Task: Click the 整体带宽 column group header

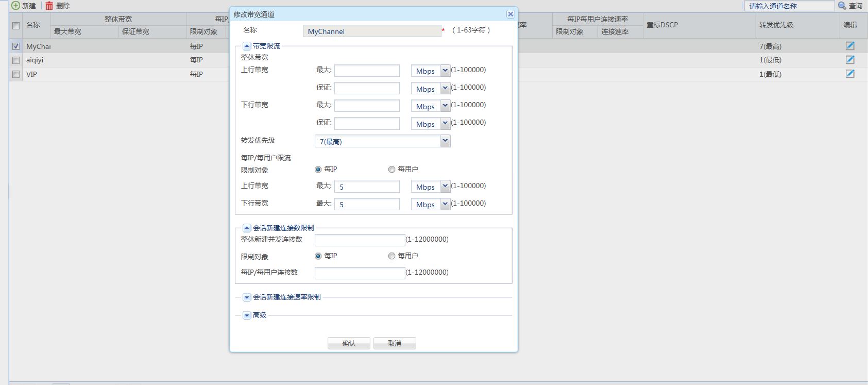Action: [x=118, y=19]
